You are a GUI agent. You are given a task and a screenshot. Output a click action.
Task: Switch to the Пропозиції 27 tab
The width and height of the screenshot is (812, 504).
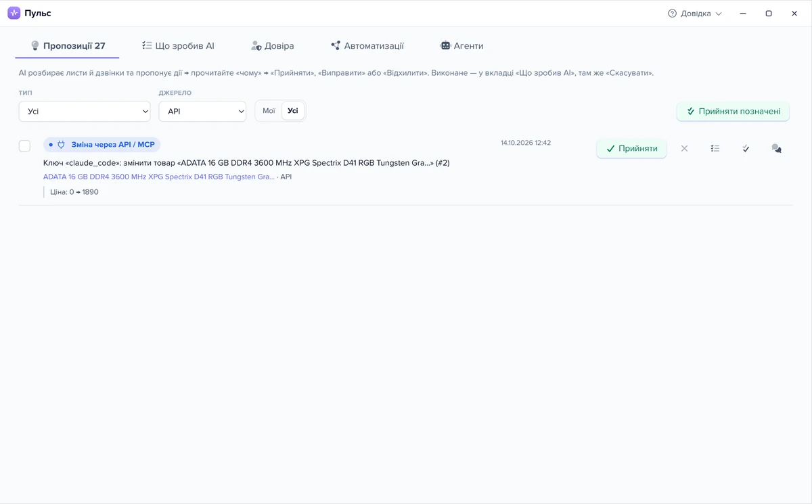tap(68, 46)
